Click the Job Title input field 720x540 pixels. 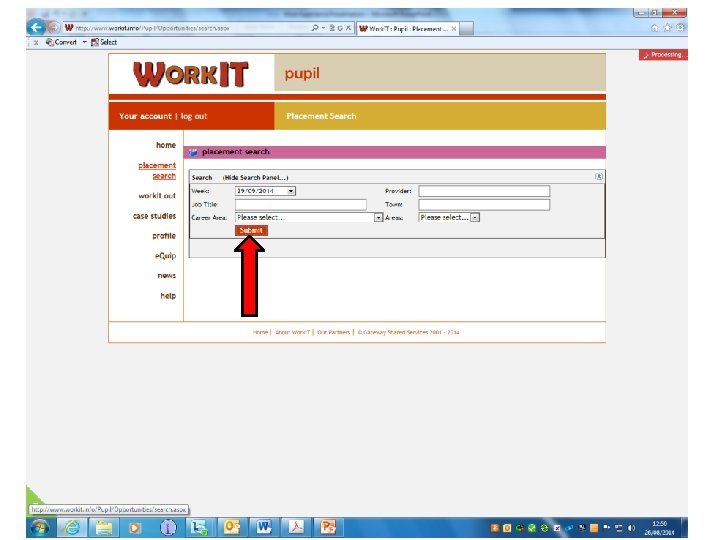[x=301, y=204]
